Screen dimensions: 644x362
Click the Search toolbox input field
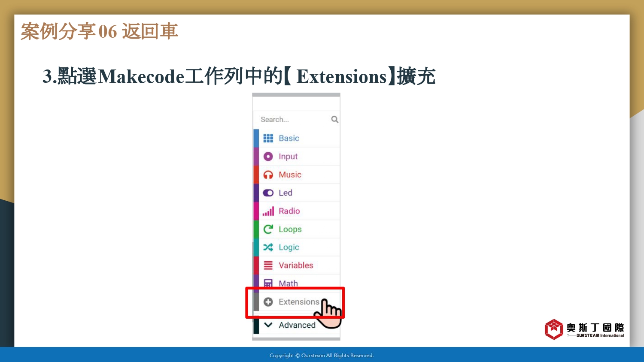coord(296,120)
